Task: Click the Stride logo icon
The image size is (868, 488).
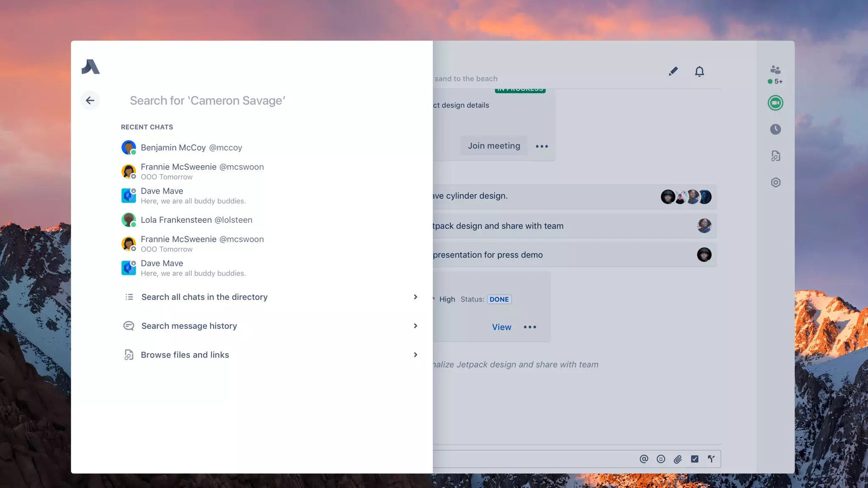Action: 90,67
